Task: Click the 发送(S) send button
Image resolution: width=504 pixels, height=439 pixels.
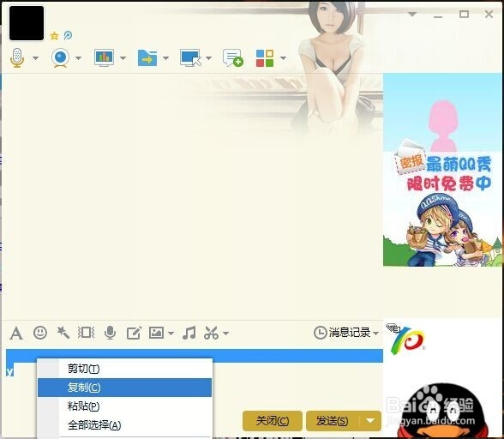Action: [x=333, y=421]
